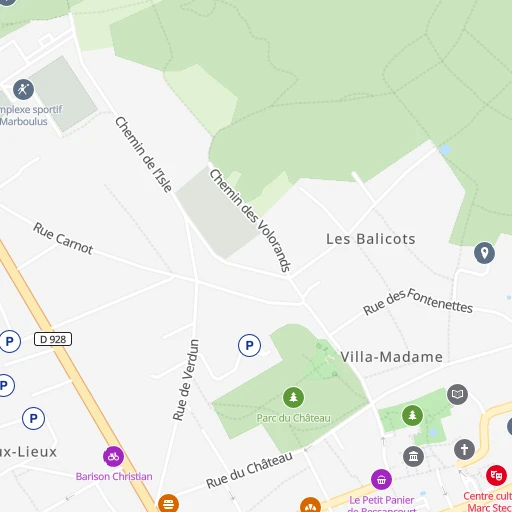Viewport: 512px width, 512px height.
Task: Click the library book marker icon
Action: pyautogui.click(x=457, y=394)
